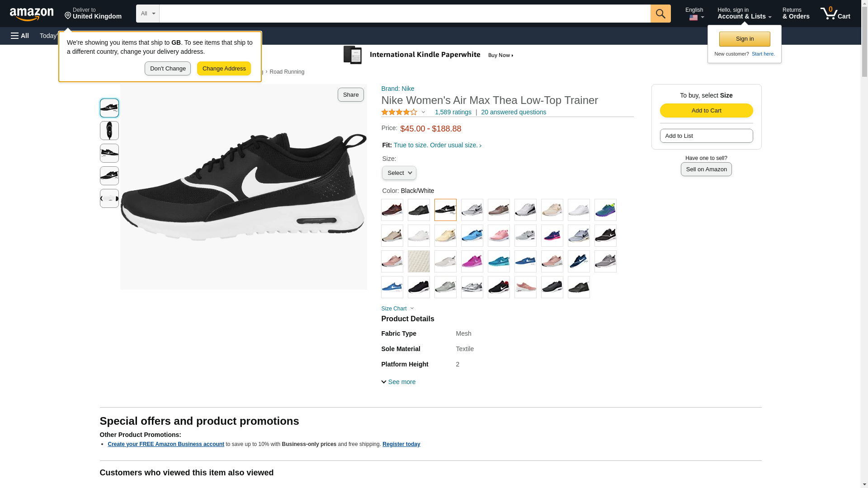Image resolution: width=868 pixels, height=488 pixels.
Task: Open the shopping cart icon
Action: [835, 14]
